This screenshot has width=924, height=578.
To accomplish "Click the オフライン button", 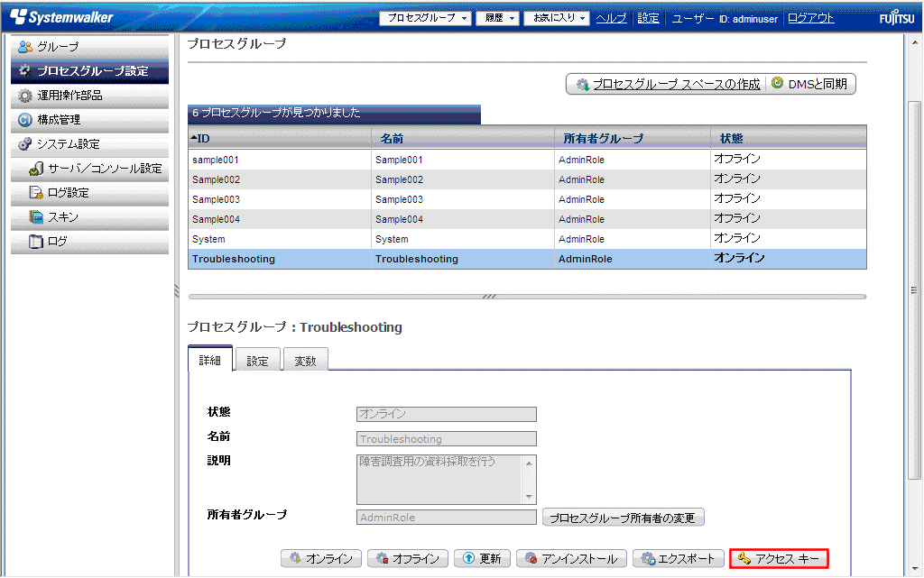I will click(x=407, y=559).
